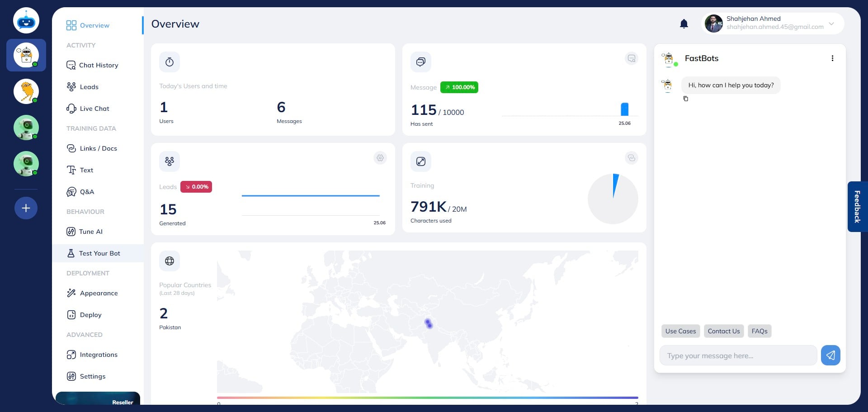
Task: Click the FastBots logo at top left
Action: coord(26,21)
